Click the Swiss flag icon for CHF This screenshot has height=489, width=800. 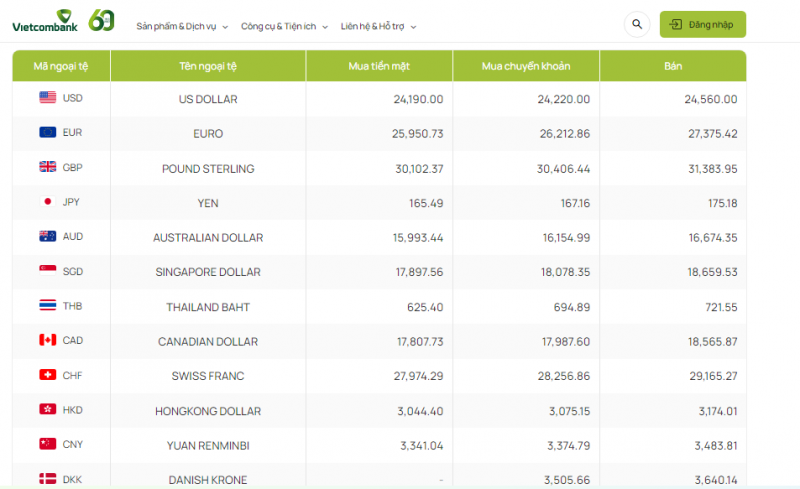(x=47, y=374)
